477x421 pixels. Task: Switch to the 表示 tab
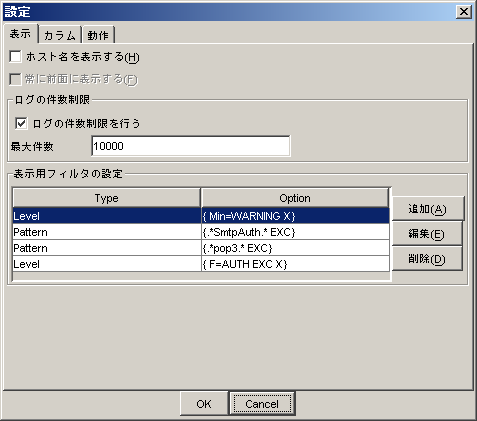pos(21,34)
